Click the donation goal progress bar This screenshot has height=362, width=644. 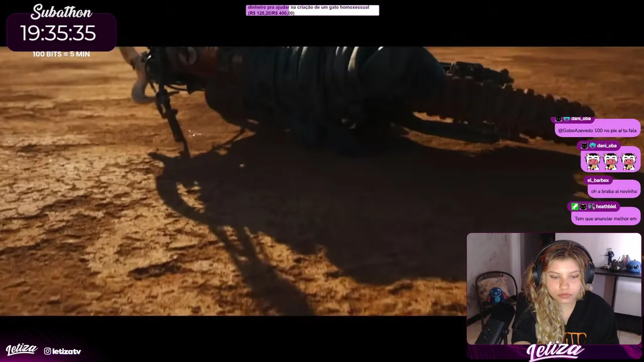[312, 10]
